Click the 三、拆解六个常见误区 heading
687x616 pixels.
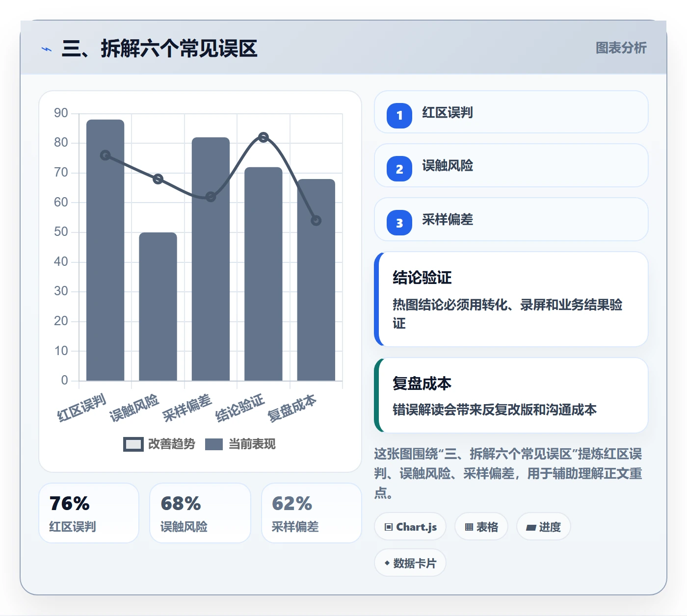pyautogui.click(x=159, y=49)
